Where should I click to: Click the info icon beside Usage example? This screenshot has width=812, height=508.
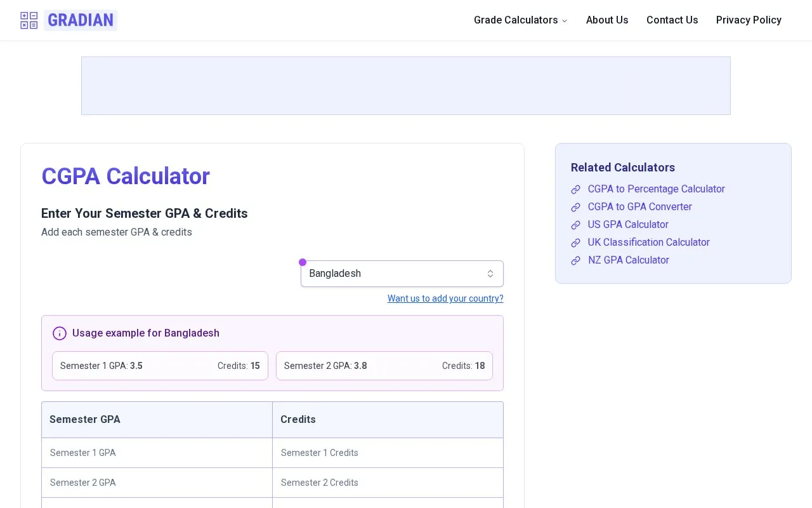click(60, 333)
